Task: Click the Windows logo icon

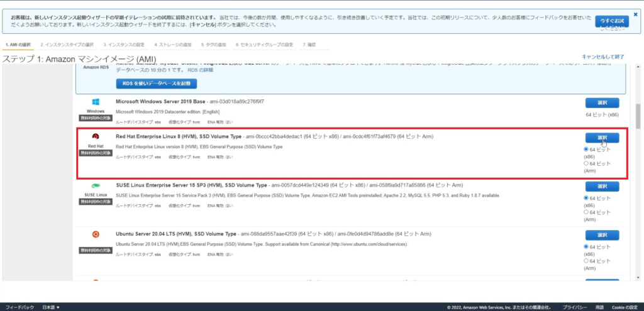Action: pos(96,102)
